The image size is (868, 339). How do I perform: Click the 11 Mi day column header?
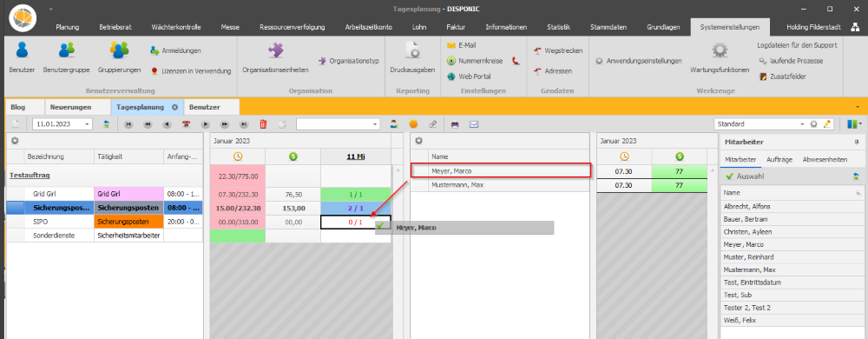click(x=356, y=156)
